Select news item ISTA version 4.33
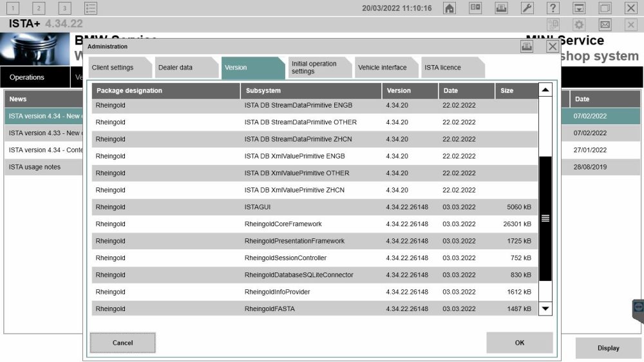The width and height of the screenshot is (644, 362). click(x=44, y=133)
